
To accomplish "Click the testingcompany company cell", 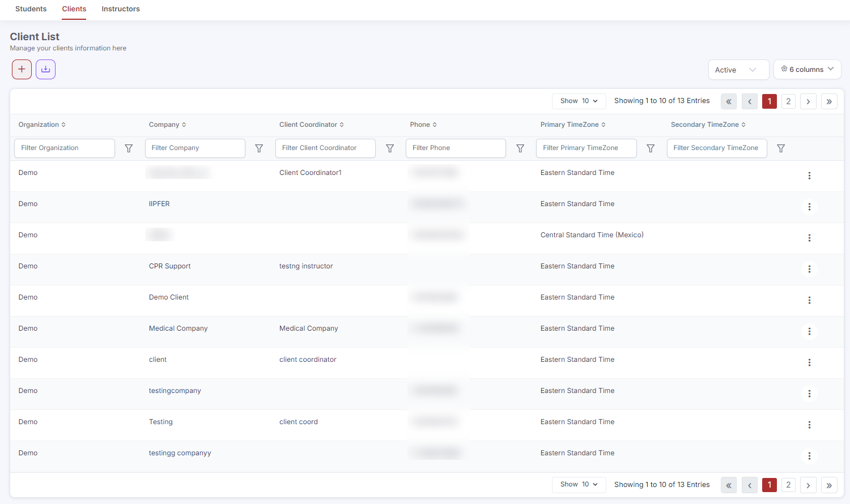I will click(x=175, y=391).
